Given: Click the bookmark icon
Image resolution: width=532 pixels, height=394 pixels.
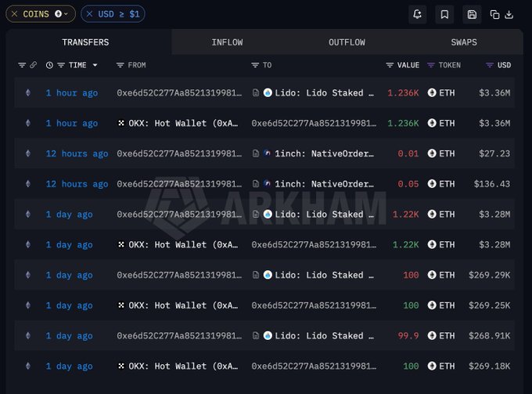Looking at the screenshot, I should (x=444, y=14).
